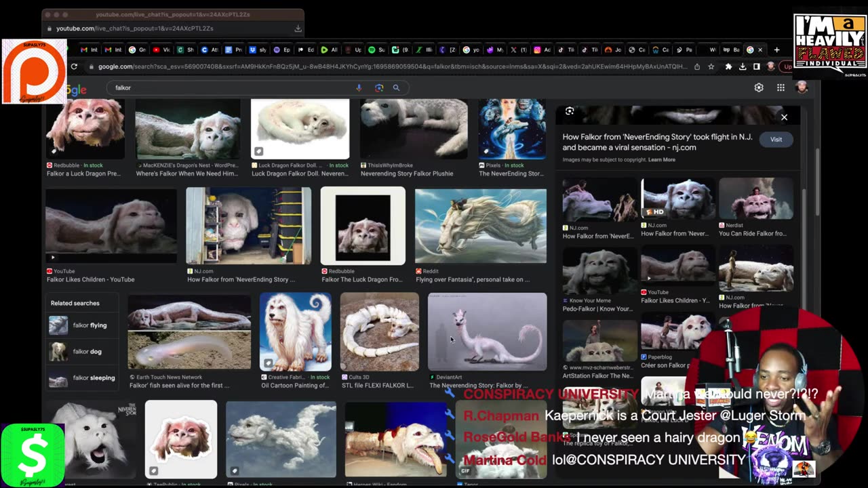Switch to the Spotify 'Su' tab
This screenshot has width=868, height=488.
pos(376,49)
